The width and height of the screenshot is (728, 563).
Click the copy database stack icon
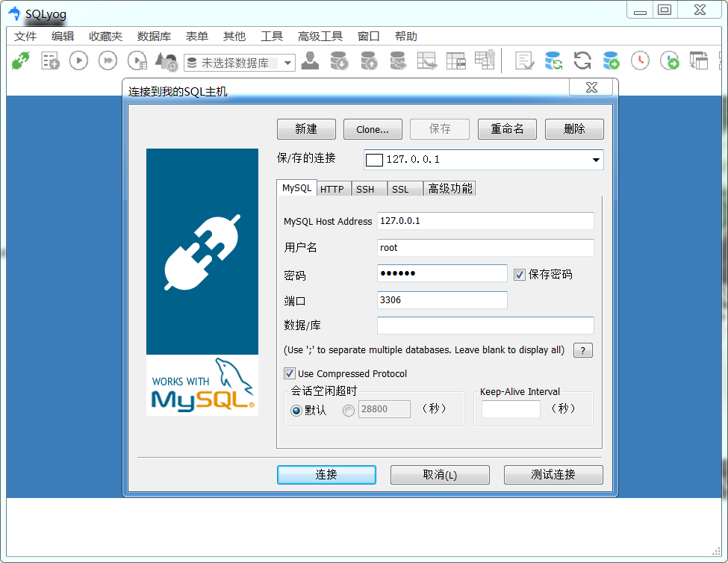coord(398,60)
